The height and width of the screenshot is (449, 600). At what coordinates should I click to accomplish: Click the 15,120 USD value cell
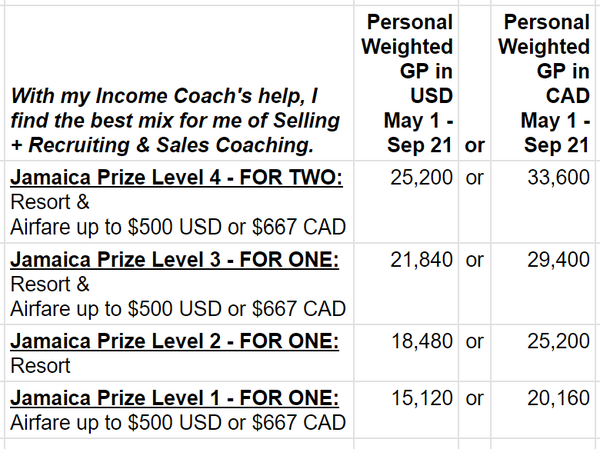coord(406,410)
